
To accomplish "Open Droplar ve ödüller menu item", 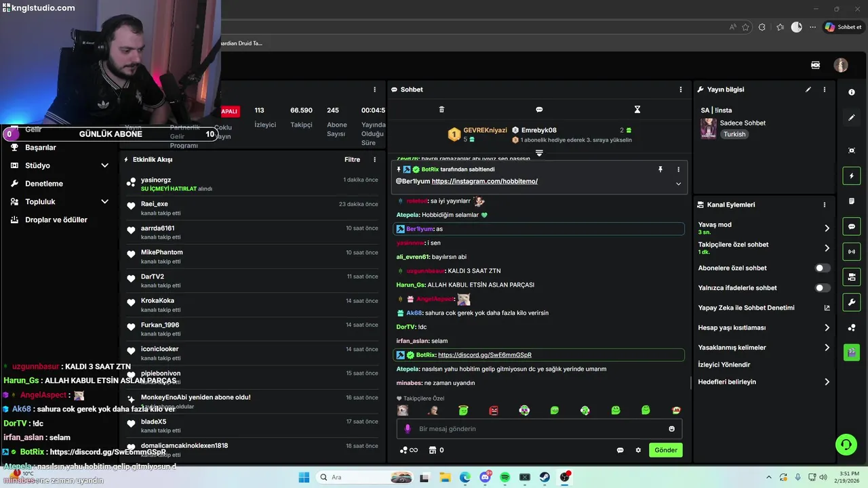I will tap(56, 220).
